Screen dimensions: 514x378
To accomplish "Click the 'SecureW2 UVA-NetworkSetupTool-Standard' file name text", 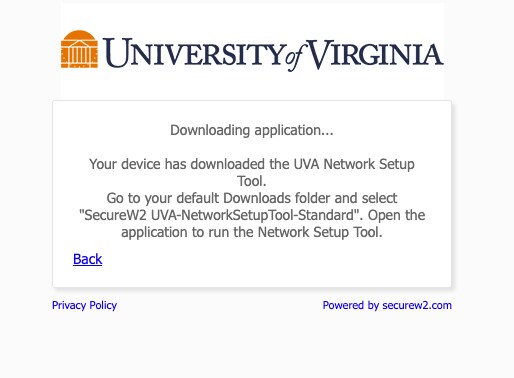I will [x=221, y=215].
